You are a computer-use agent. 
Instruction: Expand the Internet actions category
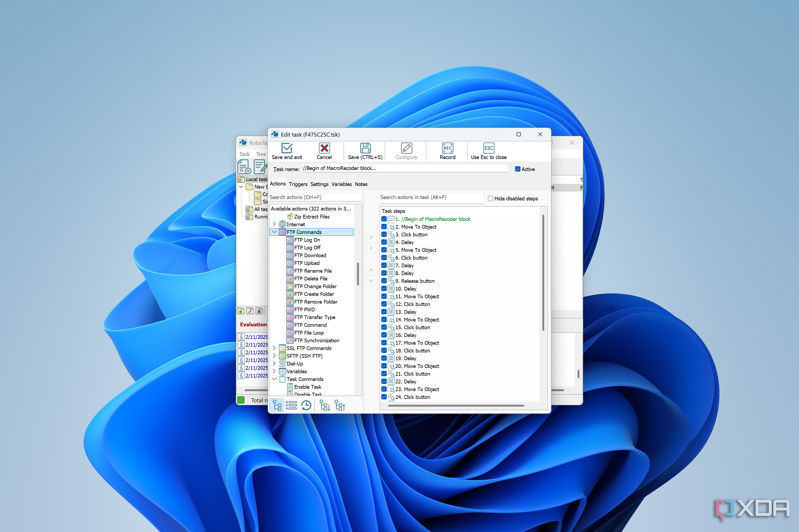pos(274,224)
